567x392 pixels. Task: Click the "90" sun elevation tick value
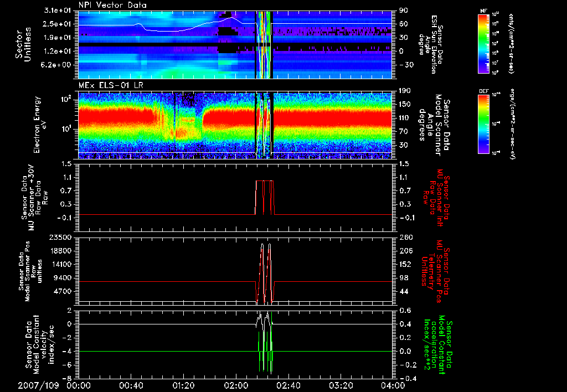pyautogui.click(x=404, y=11)
